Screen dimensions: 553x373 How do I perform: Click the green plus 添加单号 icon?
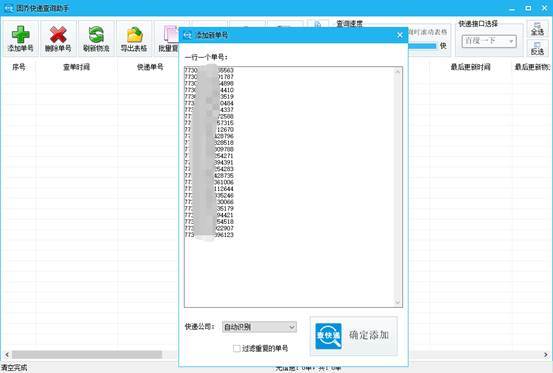coord(20,35)
